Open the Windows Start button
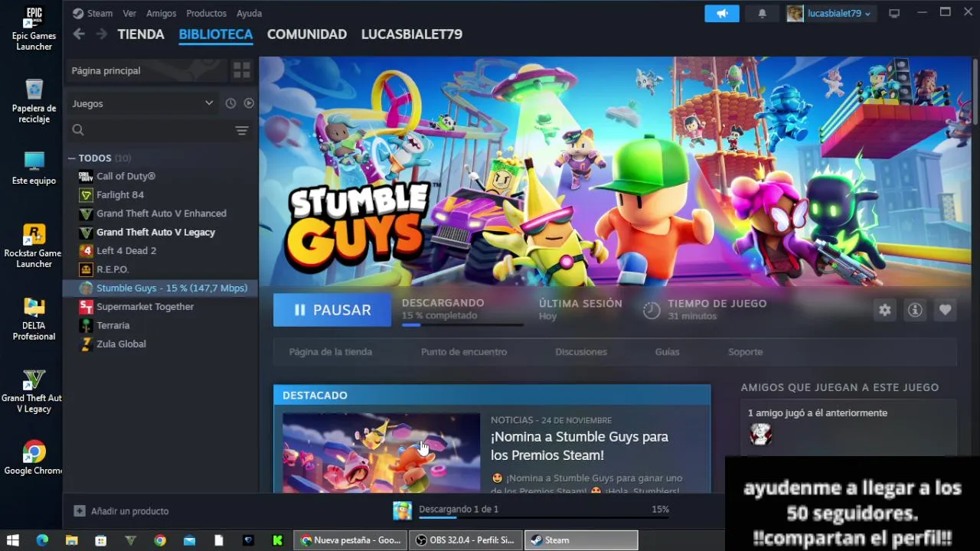The image size is (980, 551). [x=13, y=540]
